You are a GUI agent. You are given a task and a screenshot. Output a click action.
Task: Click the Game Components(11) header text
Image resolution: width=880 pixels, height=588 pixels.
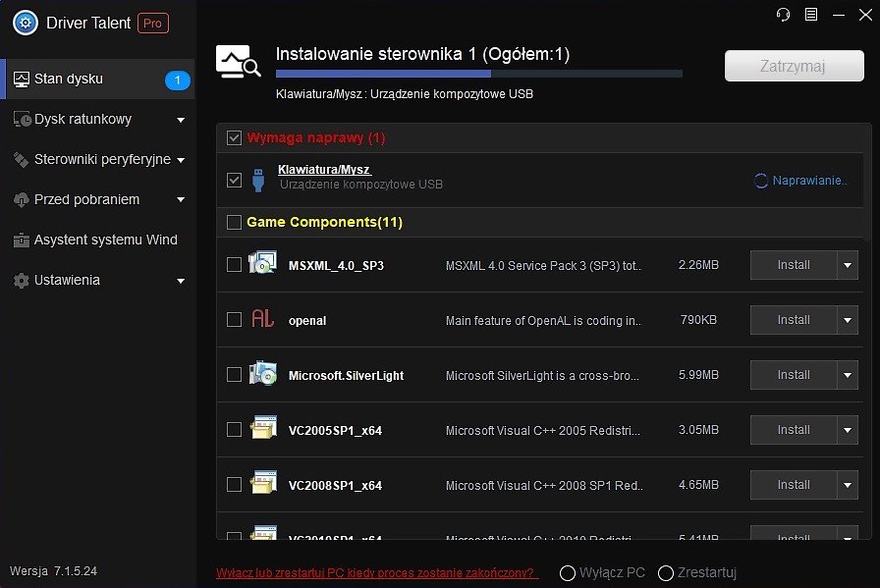tap(324, 222)
